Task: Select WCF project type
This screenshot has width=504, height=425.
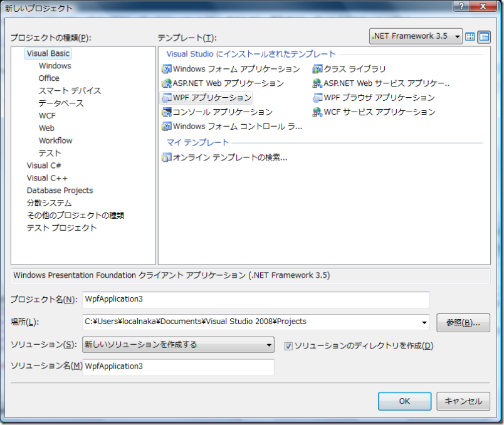Action: (x=47, y=116)
